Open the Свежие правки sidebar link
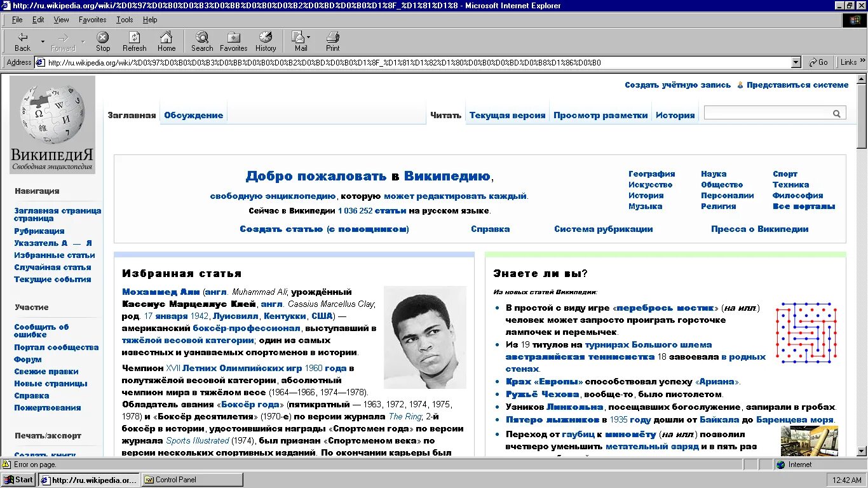 pos(46,371)
